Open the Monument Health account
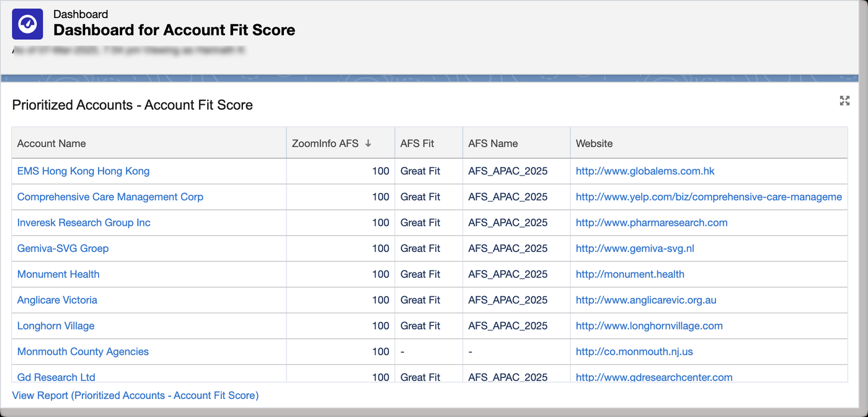This screenshot has height=417, width=868. 58,274
